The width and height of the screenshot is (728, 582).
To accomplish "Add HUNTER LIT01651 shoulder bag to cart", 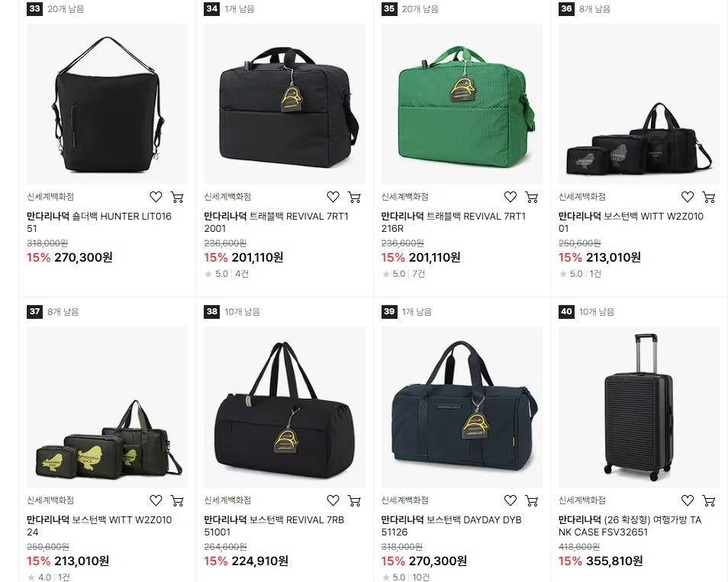I will pyautogui.click(x=177, y=198).
